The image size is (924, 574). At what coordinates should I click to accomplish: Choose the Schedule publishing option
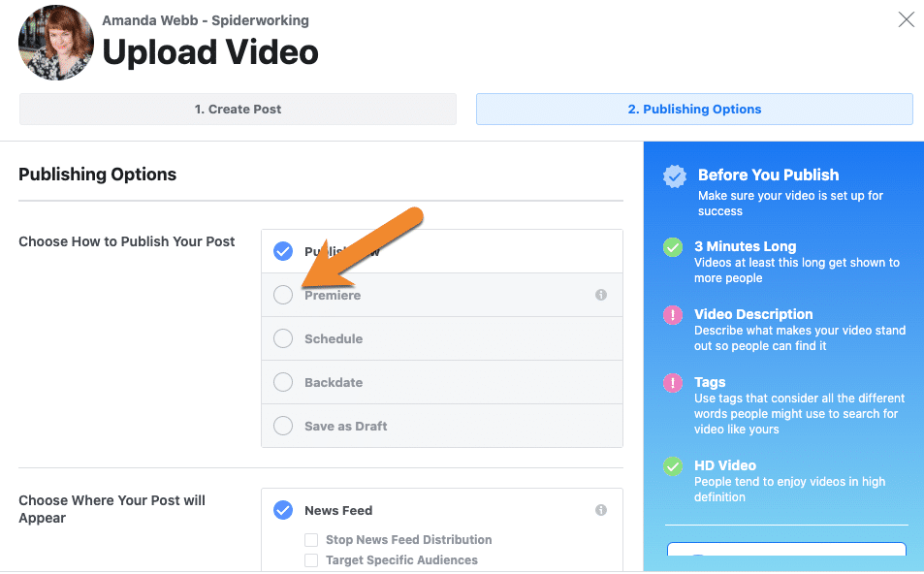(283, 338)
